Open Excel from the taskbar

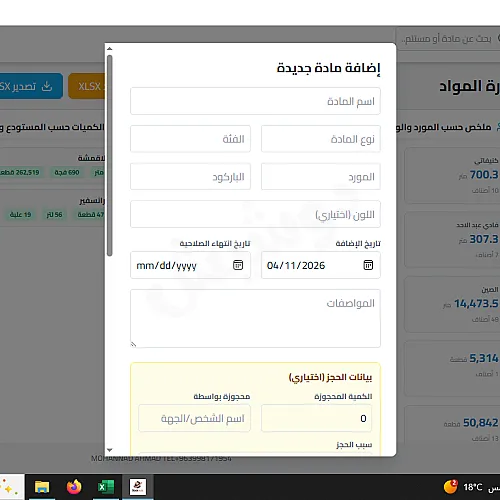[x=106, y=487]
